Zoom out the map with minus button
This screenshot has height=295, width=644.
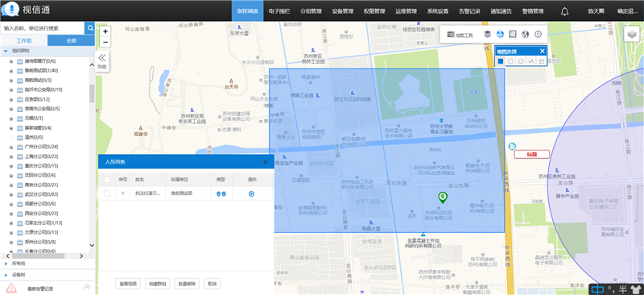coord(105,42)
